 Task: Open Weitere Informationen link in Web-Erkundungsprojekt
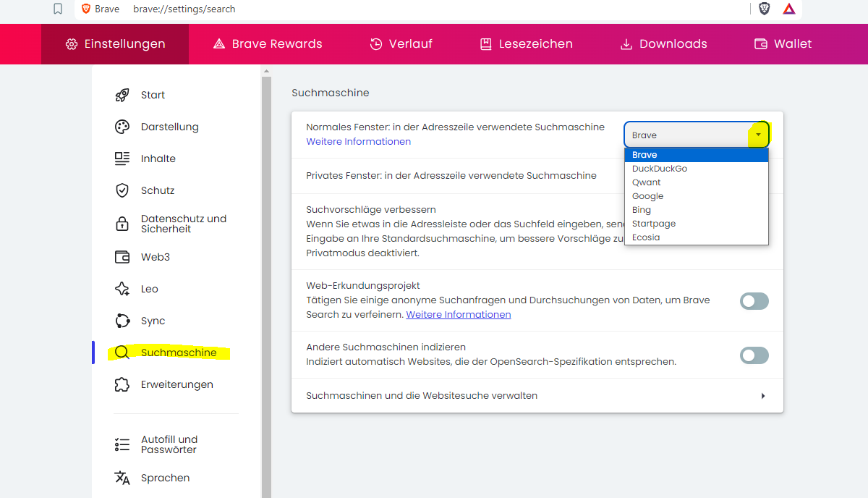[459, 315]
